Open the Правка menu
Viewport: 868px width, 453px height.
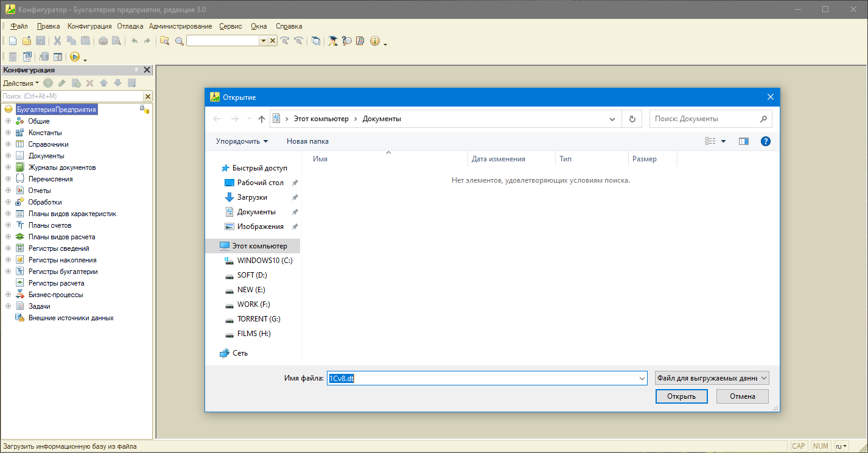pos(48,26)
